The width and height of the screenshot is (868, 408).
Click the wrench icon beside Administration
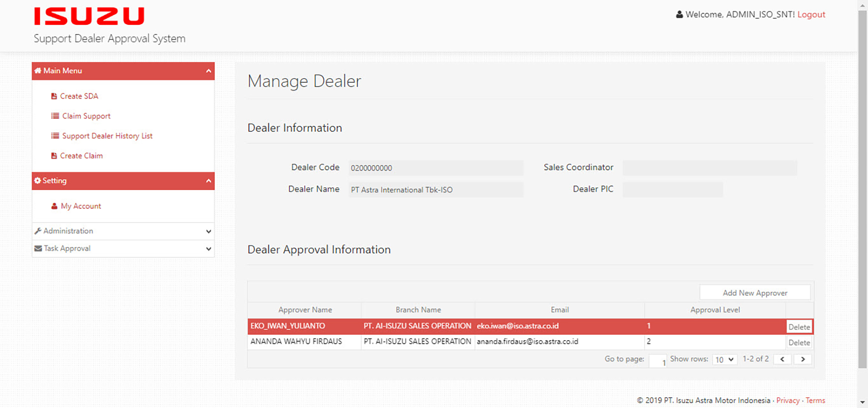[x=38, y=231]
